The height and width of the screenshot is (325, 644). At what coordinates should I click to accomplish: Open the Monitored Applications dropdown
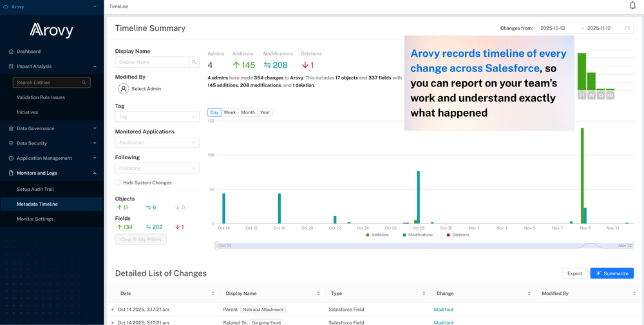tap(157, 143)
